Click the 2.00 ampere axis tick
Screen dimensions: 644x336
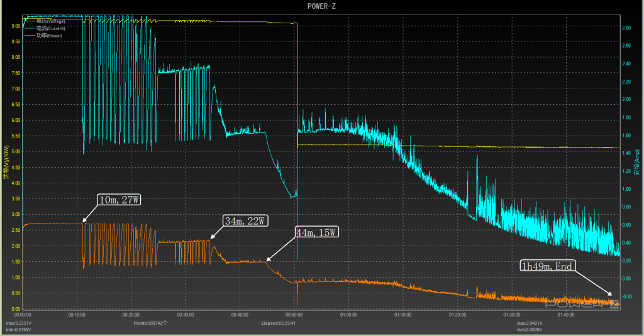(626, 100)
